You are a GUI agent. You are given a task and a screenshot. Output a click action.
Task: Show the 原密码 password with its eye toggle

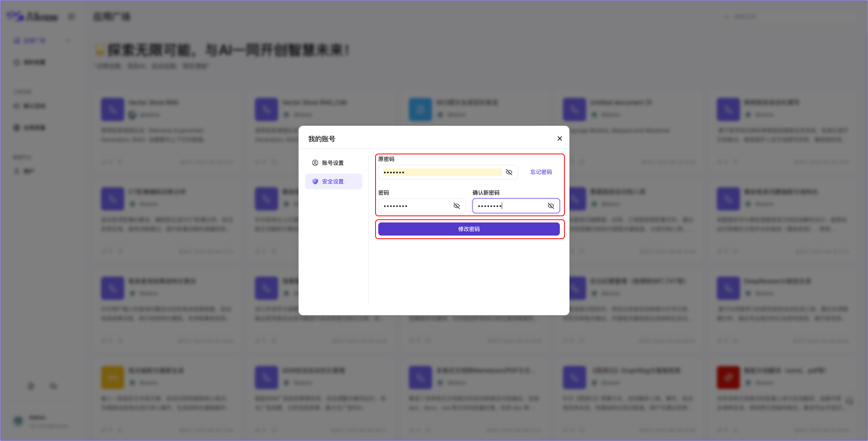[509, 172]
